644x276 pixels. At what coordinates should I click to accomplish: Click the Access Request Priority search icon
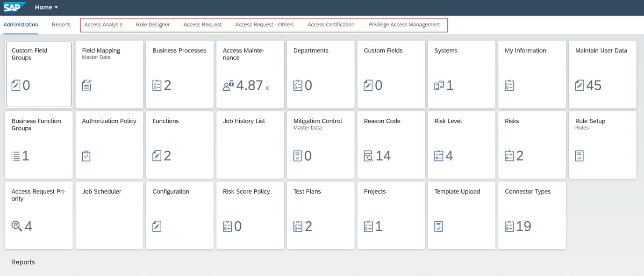tap(16, 226)
